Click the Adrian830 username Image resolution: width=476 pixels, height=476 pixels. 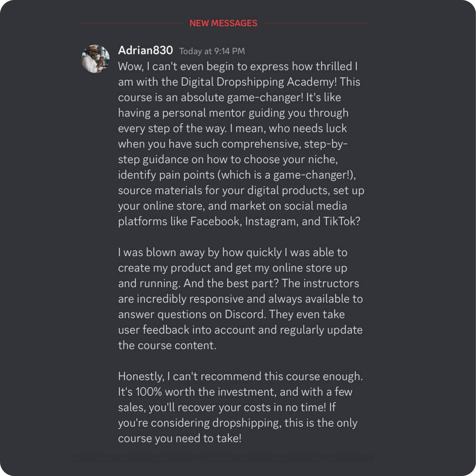[x=145, y=50]
